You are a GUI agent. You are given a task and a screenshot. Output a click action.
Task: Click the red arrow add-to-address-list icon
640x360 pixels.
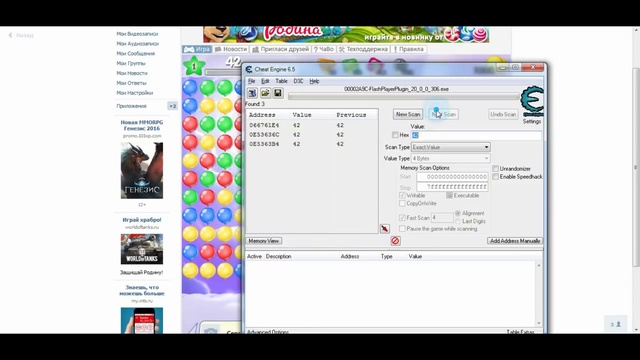coord(384,229)
